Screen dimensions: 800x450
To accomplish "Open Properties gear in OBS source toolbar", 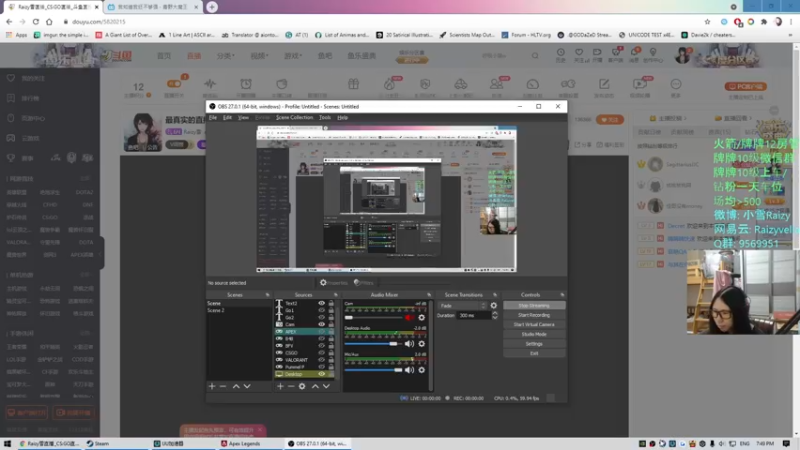I will (x=334, y=283).
